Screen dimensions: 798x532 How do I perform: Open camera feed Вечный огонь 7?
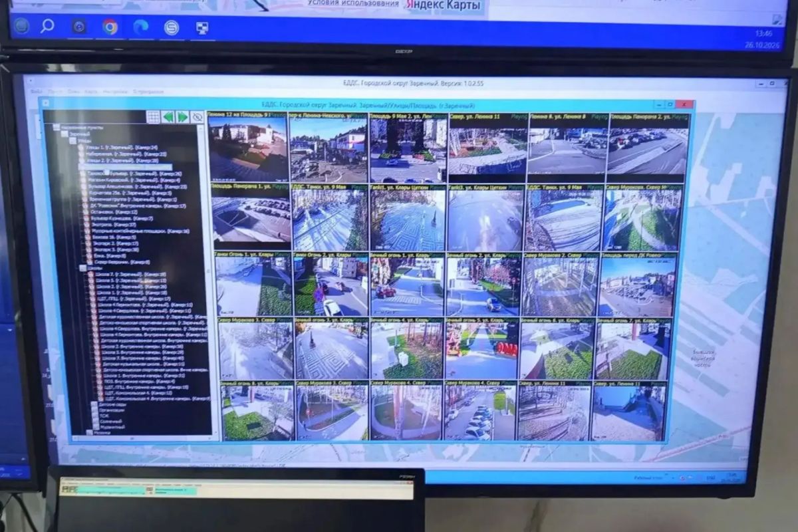tap(632, 349)
